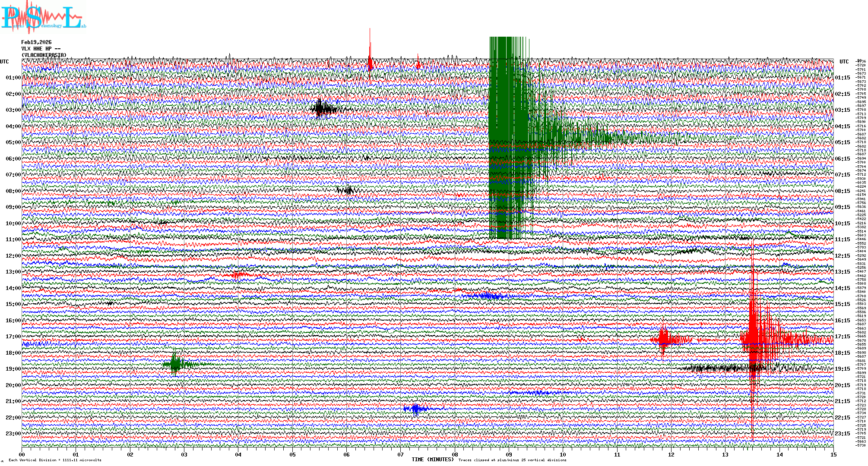868x466 pixels.
Task: Click the PSL Seismology Lab logo
Action: 43,17
